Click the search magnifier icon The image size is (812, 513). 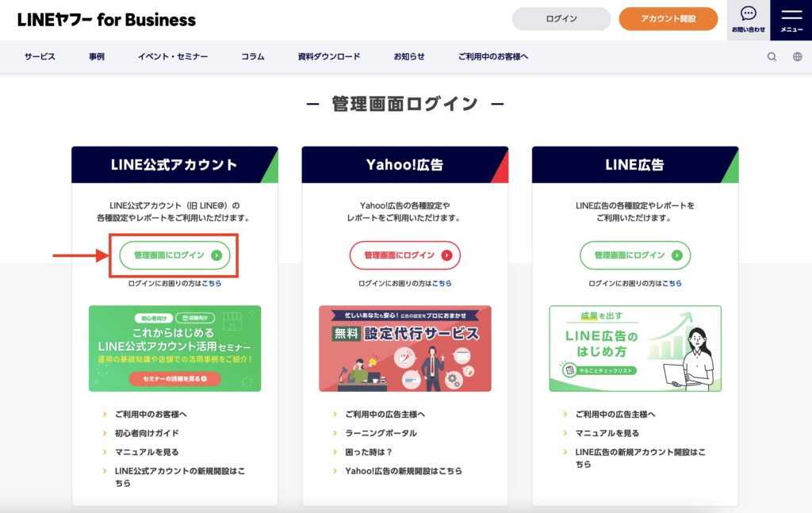coord(772,57)
